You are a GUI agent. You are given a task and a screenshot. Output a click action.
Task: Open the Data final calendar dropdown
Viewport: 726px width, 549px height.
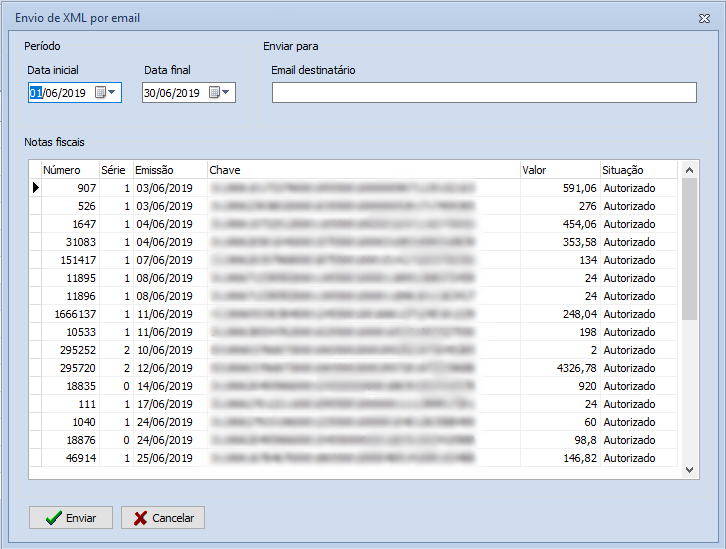220,93
